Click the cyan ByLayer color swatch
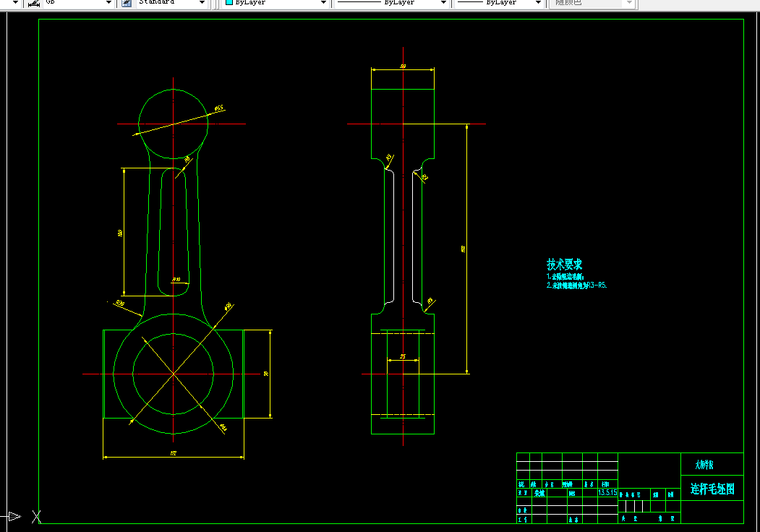The height and width of the screenshot is (532, 760). coord(230,2)
